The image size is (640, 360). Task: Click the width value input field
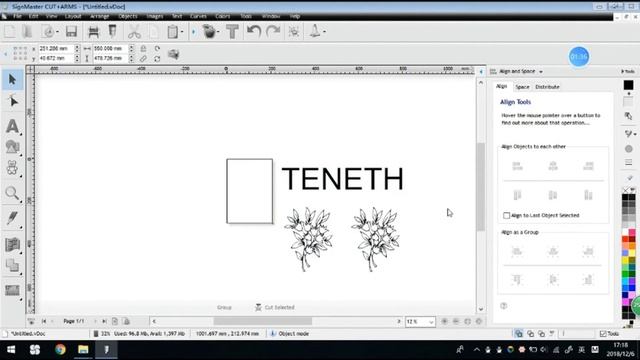point(110,48)
